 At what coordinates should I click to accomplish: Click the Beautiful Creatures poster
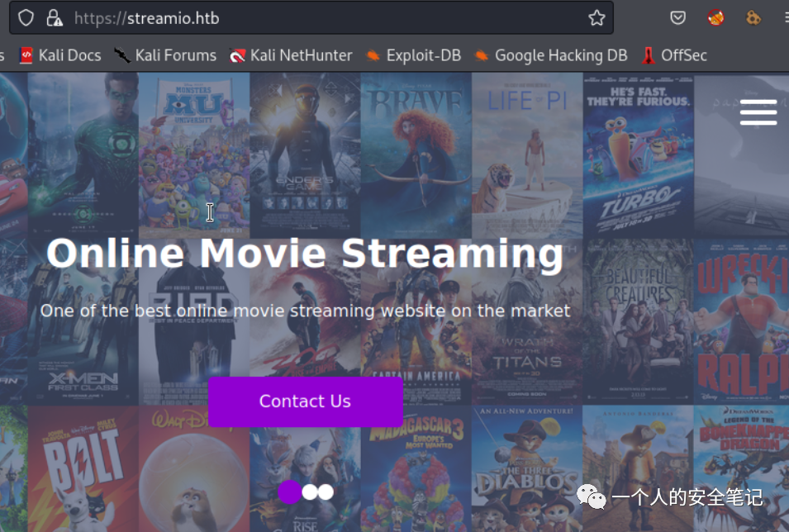tap(638, 322)
